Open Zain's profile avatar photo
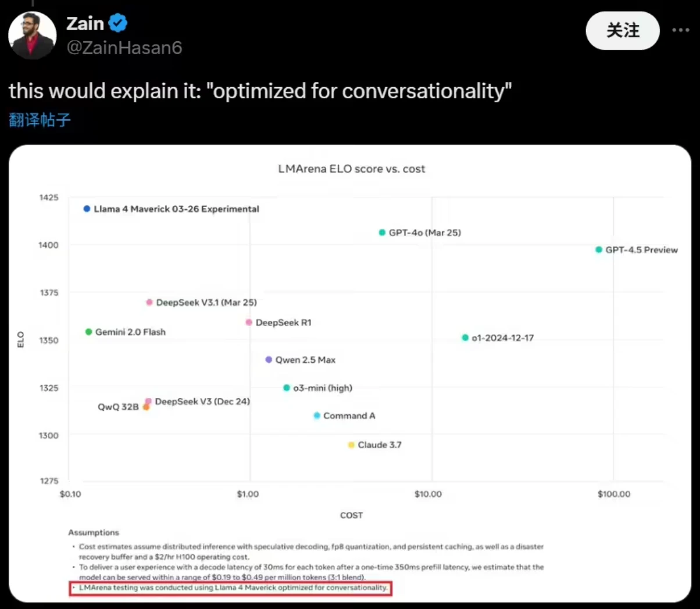 pos(33,35)
